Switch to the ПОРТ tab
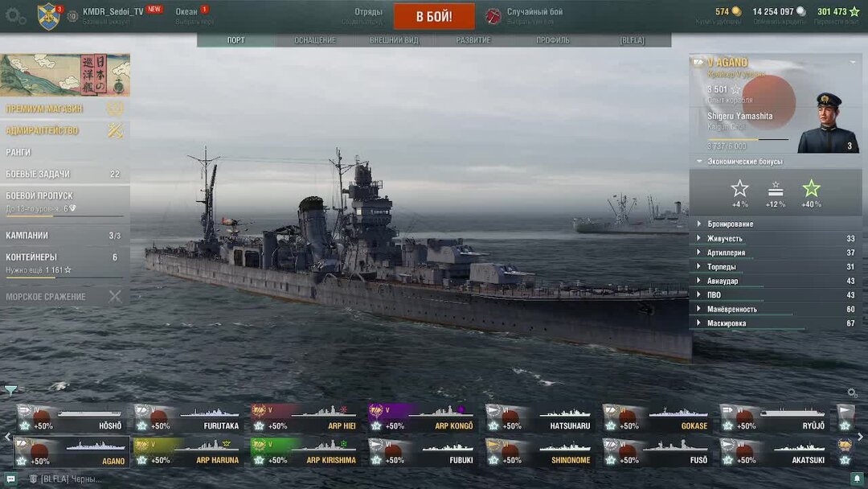Viewport: 868px width, 489px height. point(235,40)
